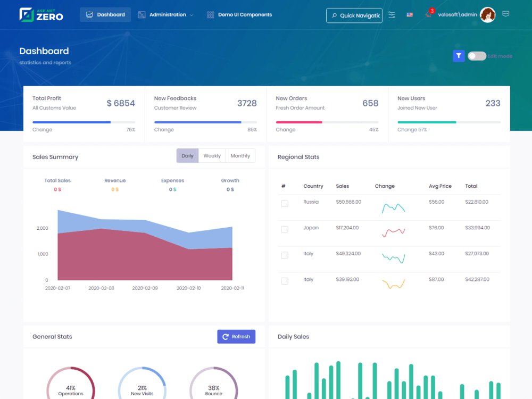Click the New Orders progress bar
The image size is (532, 399).
coord(327,122)
